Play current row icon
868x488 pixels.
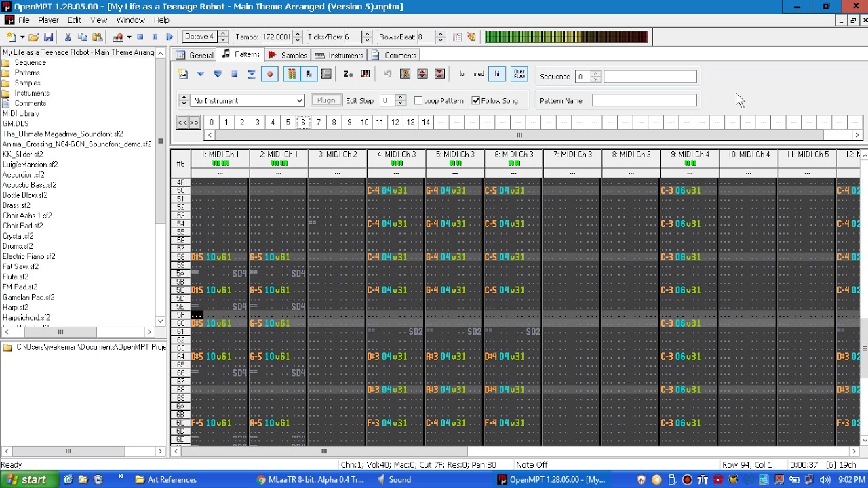coord(252,75)
